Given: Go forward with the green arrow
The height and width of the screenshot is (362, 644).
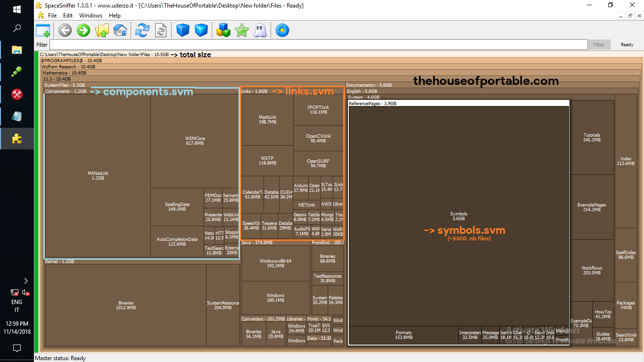Looking at the screenshot, I should pos(83,31).
